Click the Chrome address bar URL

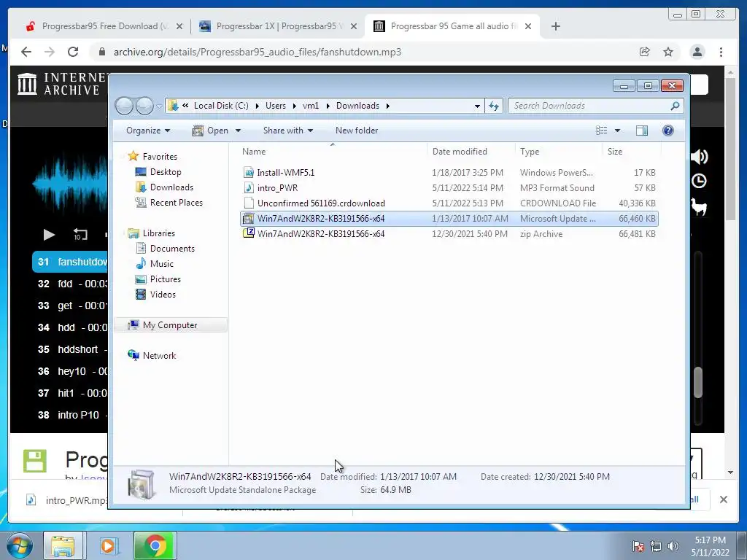258,52
